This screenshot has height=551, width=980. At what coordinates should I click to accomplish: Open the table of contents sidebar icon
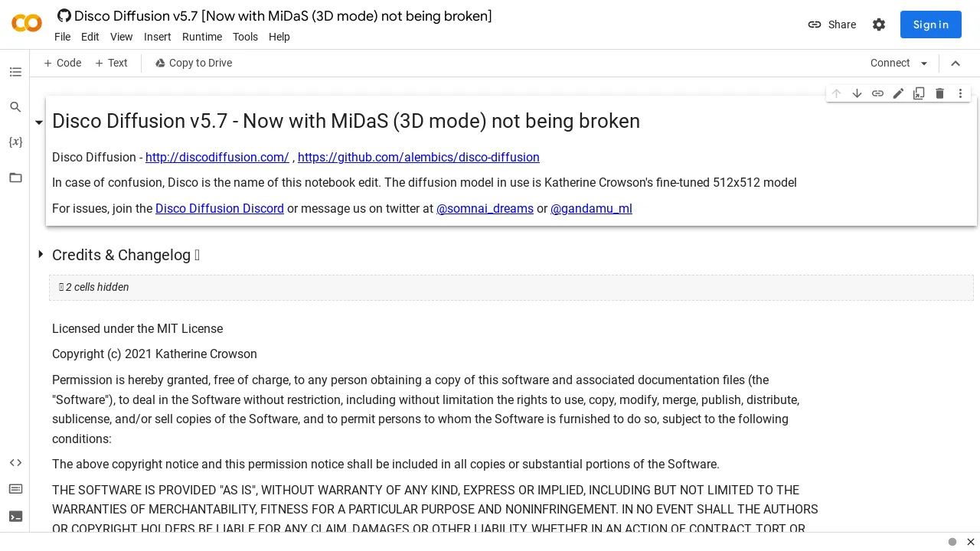coord(15,72)
